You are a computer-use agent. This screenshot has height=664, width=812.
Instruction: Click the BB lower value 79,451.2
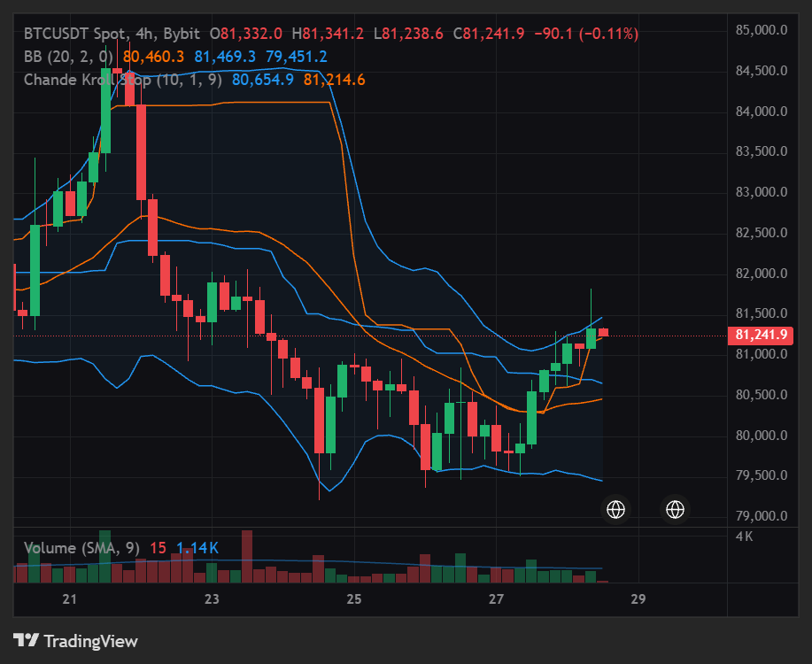click(297, 57)
